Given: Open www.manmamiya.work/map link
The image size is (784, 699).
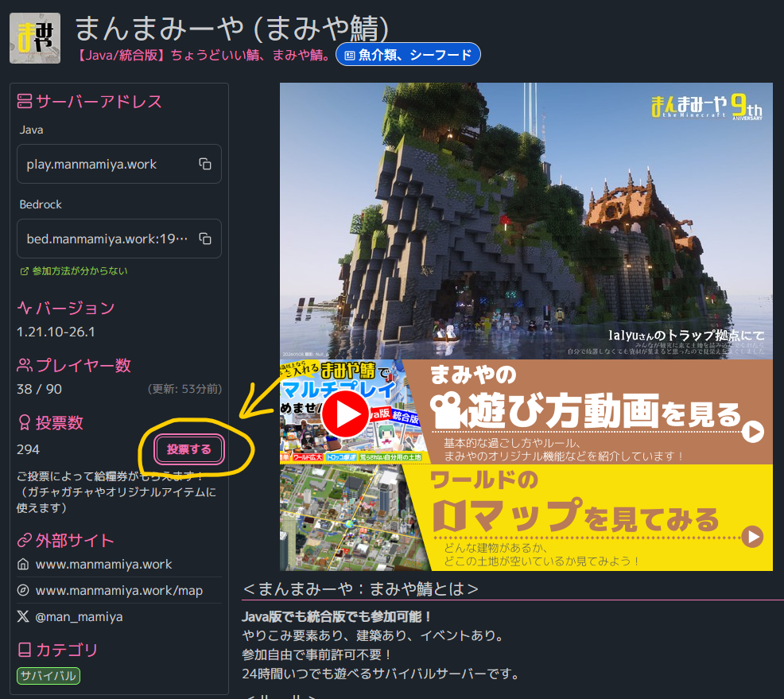Looking at the screenshot, I should click(119, 591).
